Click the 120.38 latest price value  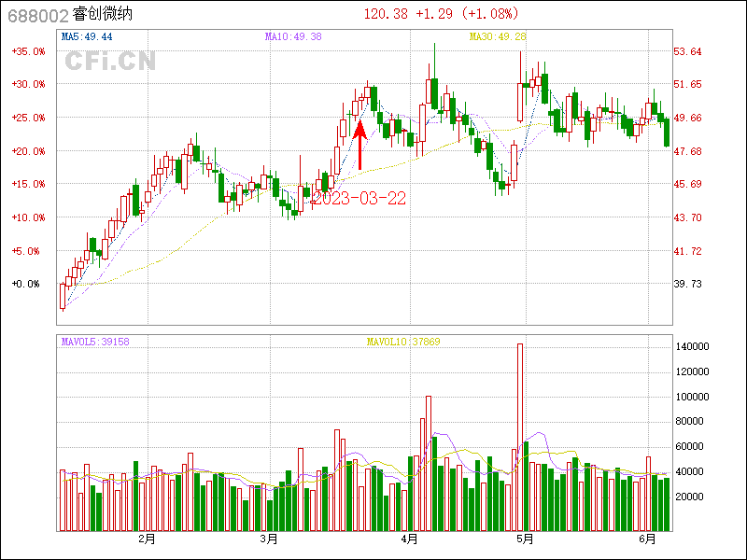tap(387, 14)
